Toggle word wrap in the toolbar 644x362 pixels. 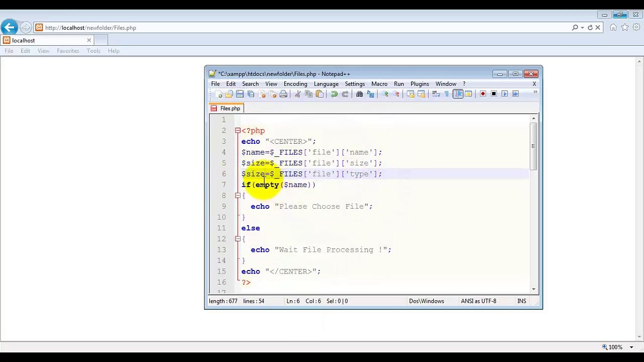click(x=436, y=94)
